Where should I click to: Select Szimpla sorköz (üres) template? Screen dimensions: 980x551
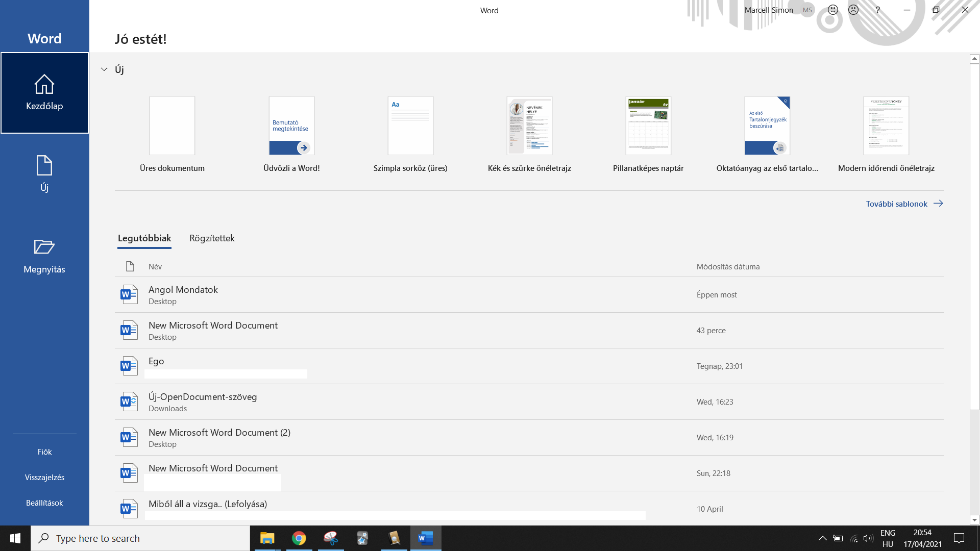tap(410, 135)
